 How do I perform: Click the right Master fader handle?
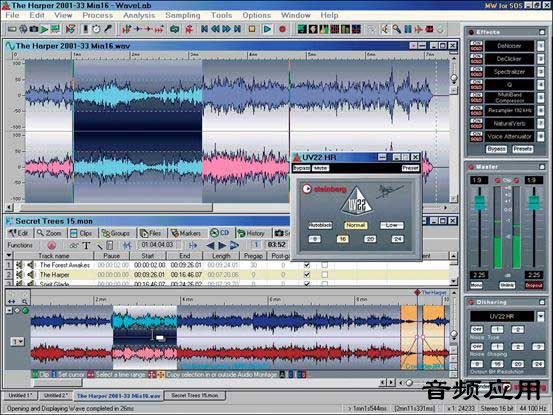point(534,202)
